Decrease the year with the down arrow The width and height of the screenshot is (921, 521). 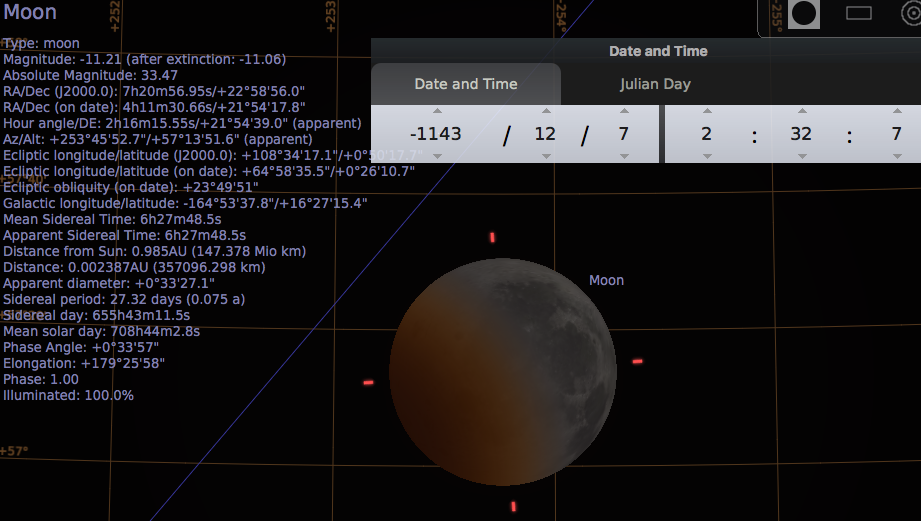(x=436, y=156)
